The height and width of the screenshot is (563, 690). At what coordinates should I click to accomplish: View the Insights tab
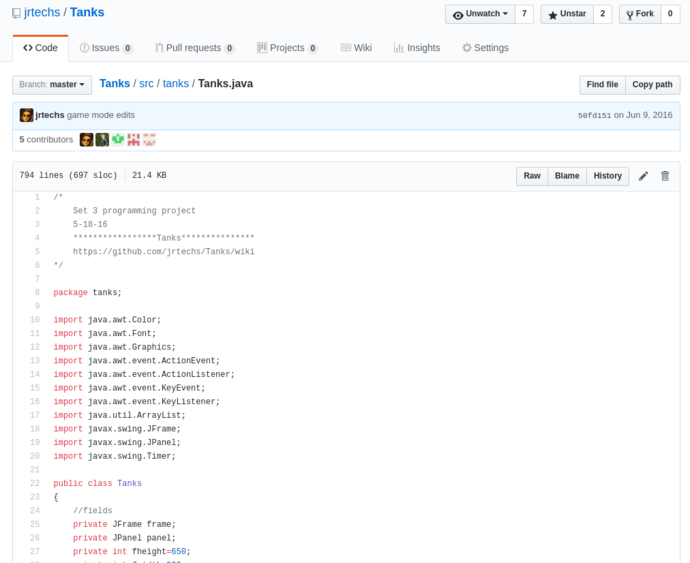[417, 48]
